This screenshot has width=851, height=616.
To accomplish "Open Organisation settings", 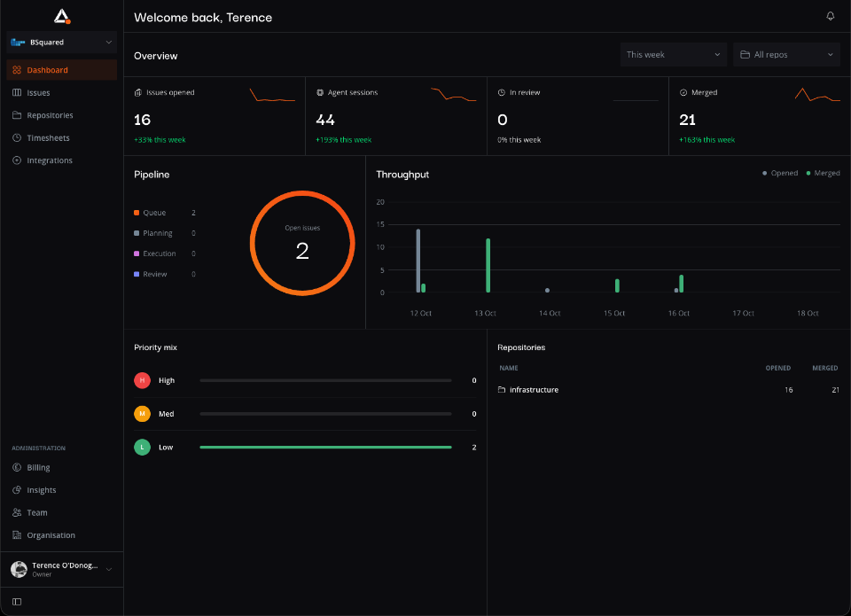I will (62, 535).
